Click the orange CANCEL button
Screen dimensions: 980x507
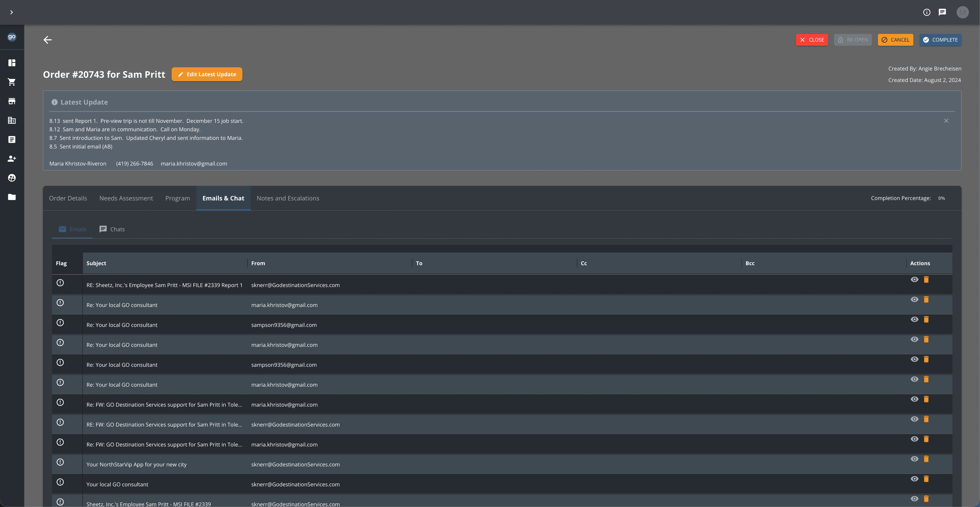pyautogui.click(x=895, y=40)
